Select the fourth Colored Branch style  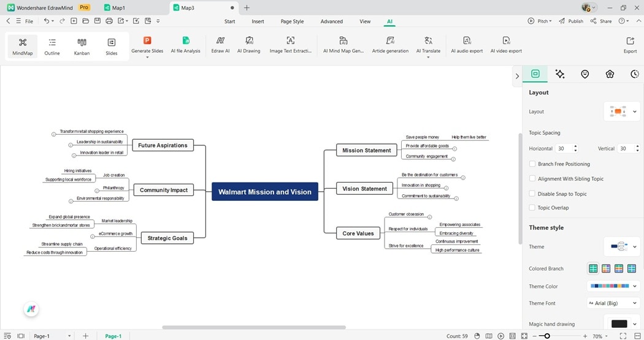pyautogui.click(x=632, y=269)
